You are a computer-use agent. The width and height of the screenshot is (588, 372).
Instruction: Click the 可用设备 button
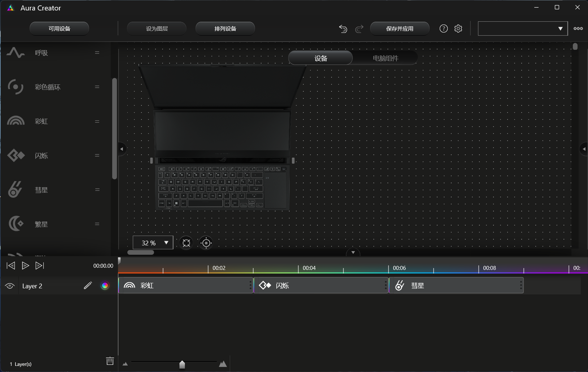pos(60,29)
